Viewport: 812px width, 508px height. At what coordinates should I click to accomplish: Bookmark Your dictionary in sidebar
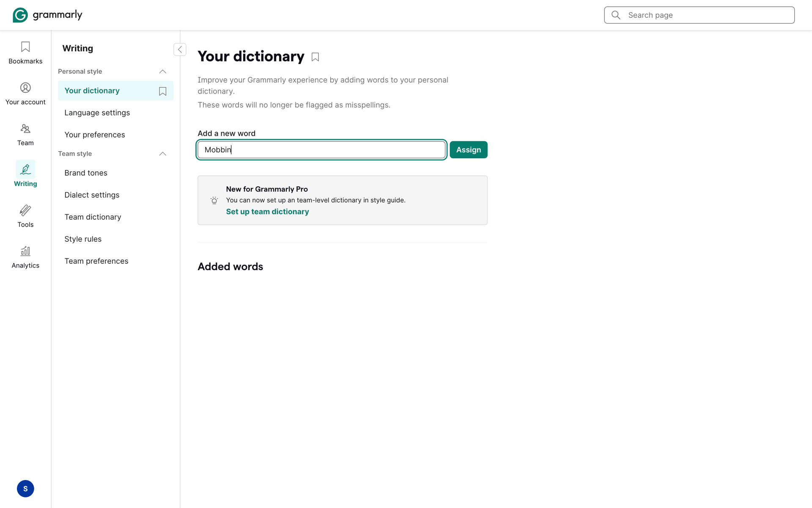click(162, 91)
